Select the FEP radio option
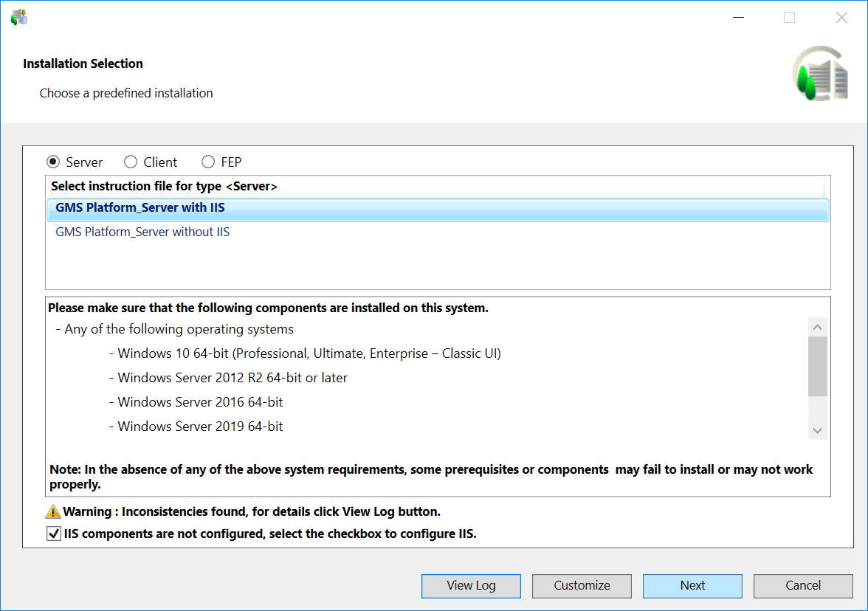Image resolution: width=868 pixels, height=611 pixels. [x=208, y=162]
